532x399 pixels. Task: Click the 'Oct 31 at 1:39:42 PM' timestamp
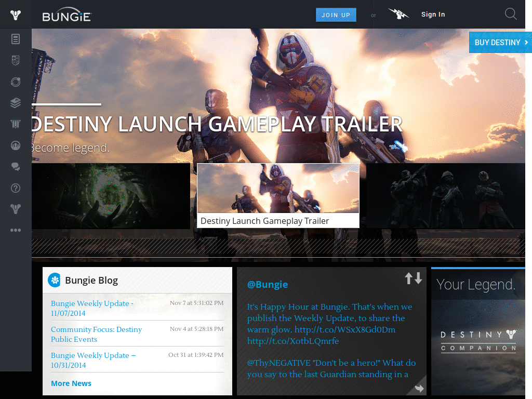(196, 355)
